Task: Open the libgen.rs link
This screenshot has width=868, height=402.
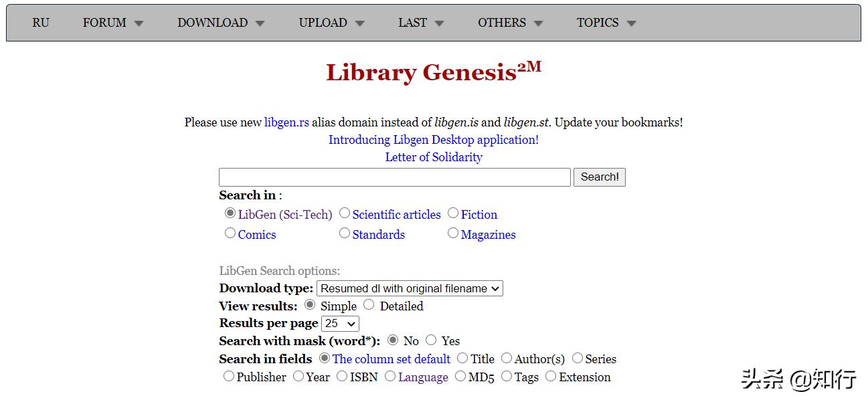Action: click(x=286, y=122)
